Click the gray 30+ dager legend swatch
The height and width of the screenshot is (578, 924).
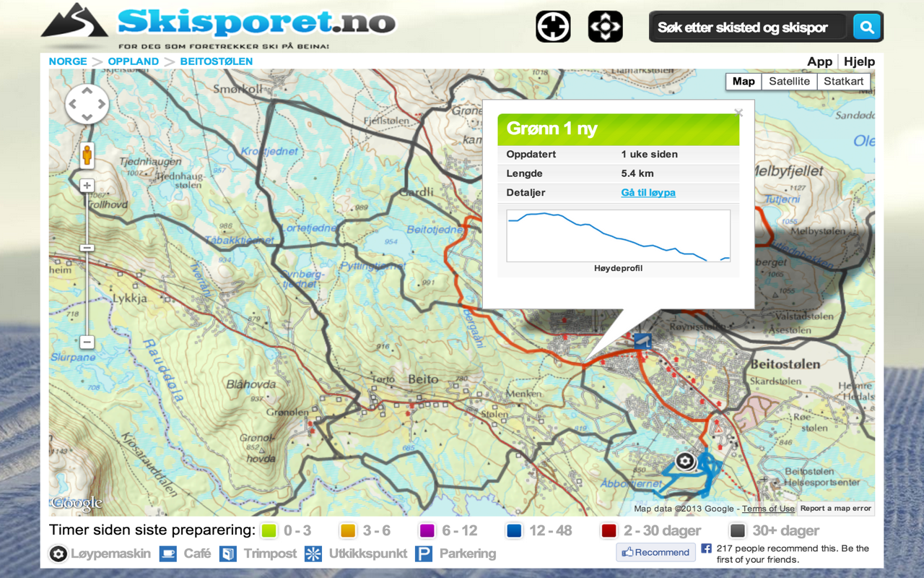coord(737,531)
